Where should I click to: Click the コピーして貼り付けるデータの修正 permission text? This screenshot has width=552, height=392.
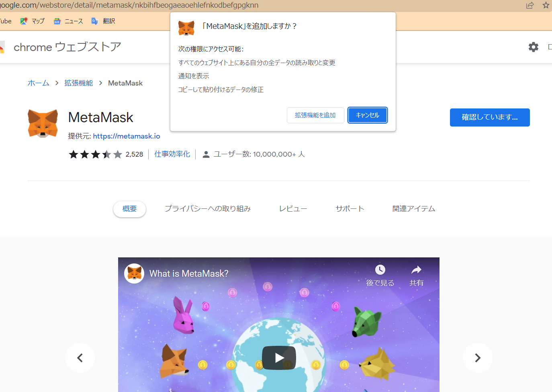point(221,90)
